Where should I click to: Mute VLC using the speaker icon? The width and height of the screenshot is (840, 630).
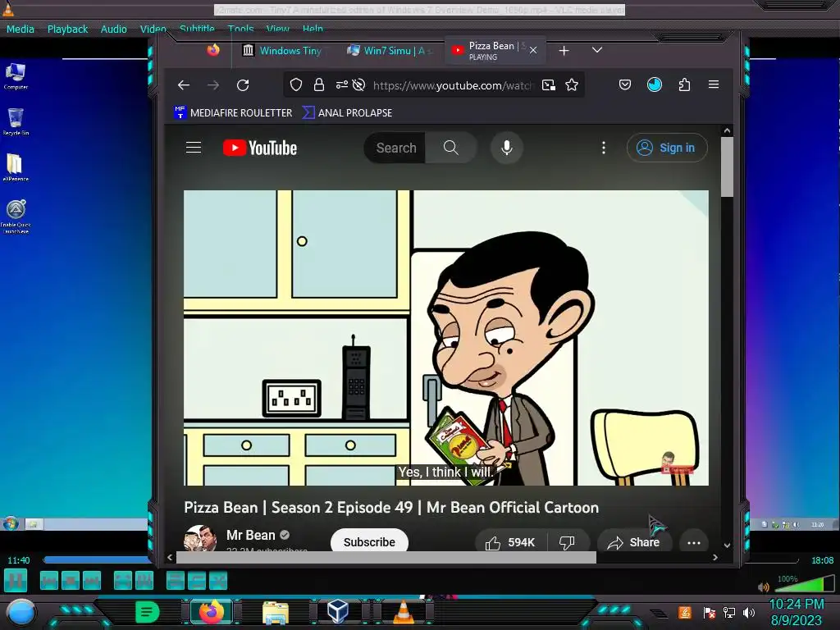click(764, 587)
